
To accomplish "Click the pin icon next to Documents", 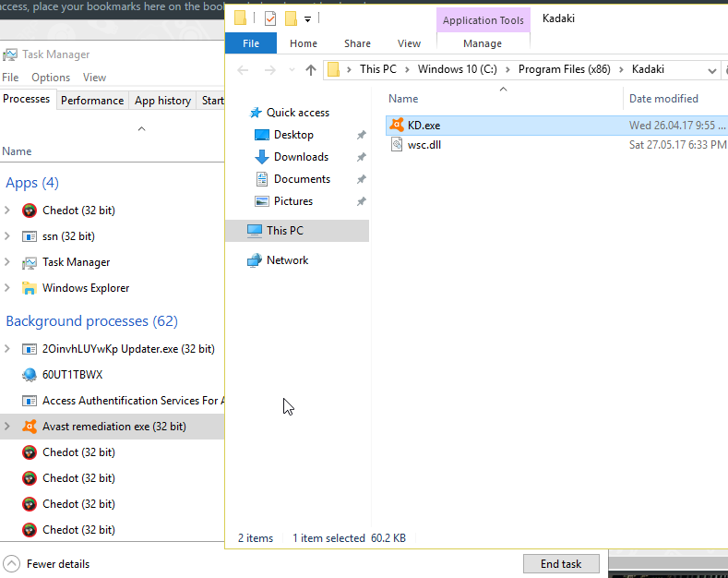I will click(361, 179).
